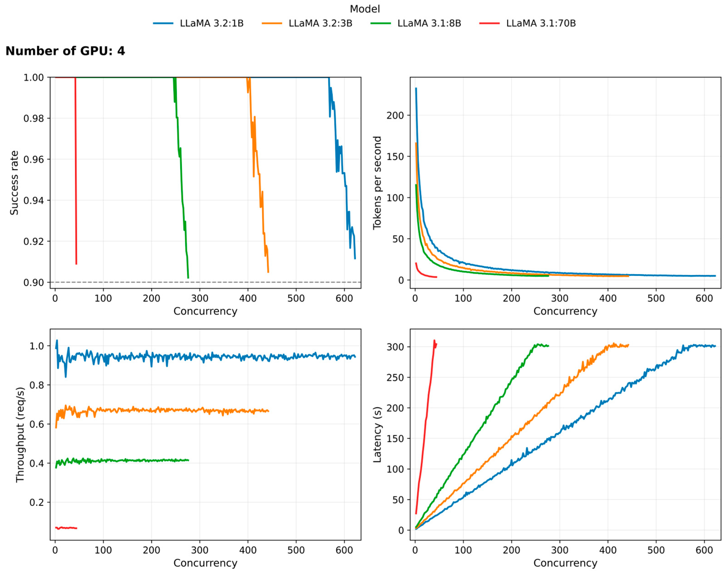
Task: Click the 200 tick on tokens per second y-axis
Action: pos(395,116)
